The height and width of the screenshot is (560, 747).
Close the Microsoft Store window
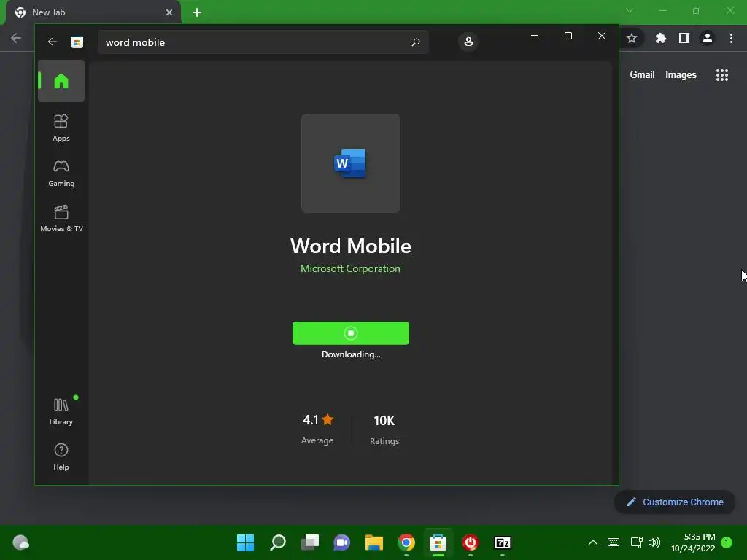point(602,36)
